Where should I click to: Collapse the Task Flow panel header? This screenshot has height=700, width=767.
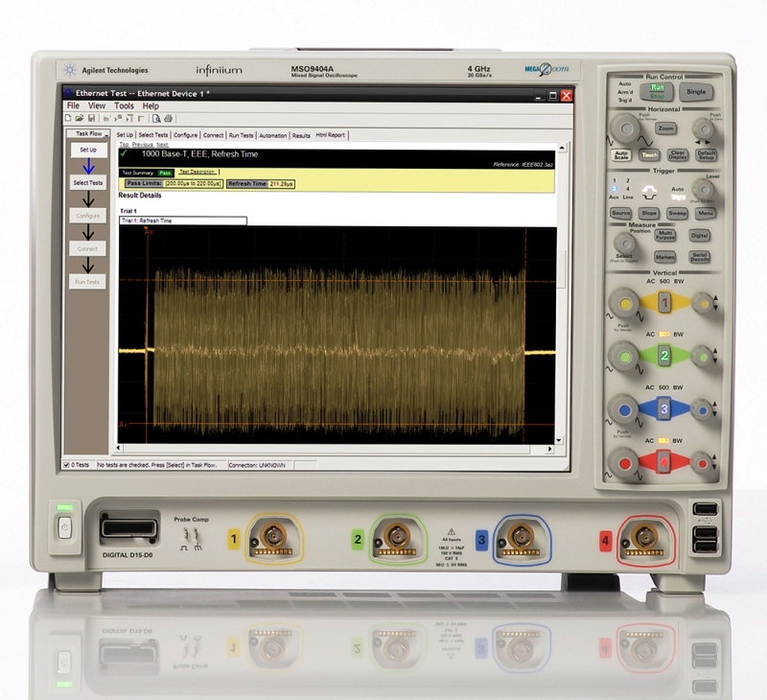point(106,134)
